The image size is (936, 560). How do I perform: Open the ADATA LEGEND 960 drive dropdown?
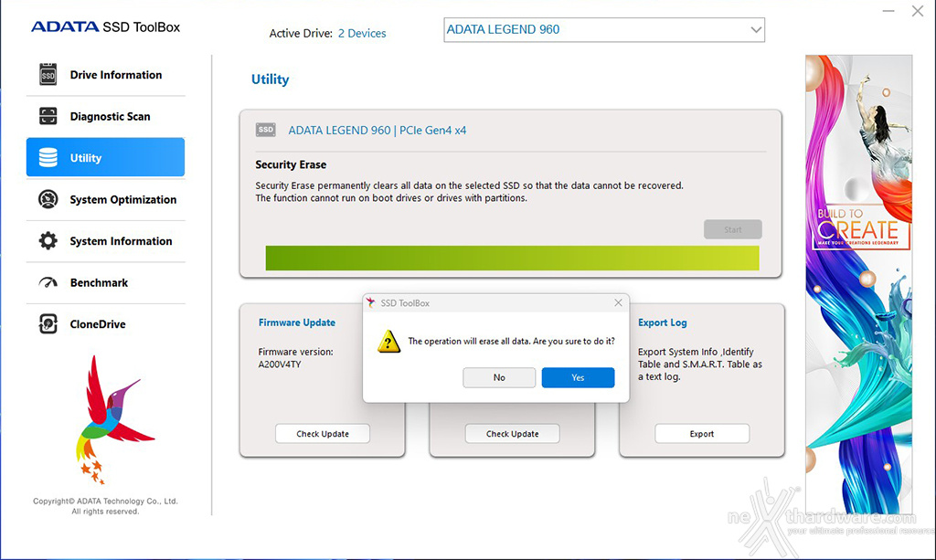pyautogui.click(x=604, y=30)
